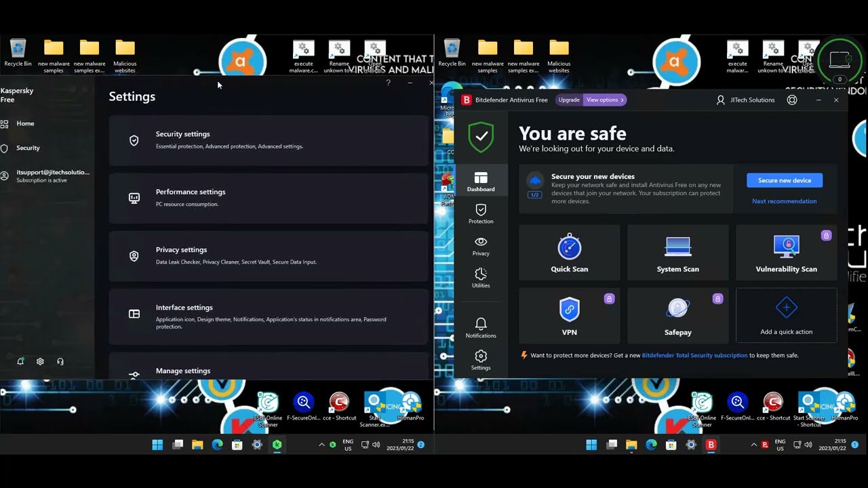The width and height of the screenshot is (868, 488).
Task: Click itsupport@jitechsolutio... account in Kaspersky
Action: click(47, 176)
